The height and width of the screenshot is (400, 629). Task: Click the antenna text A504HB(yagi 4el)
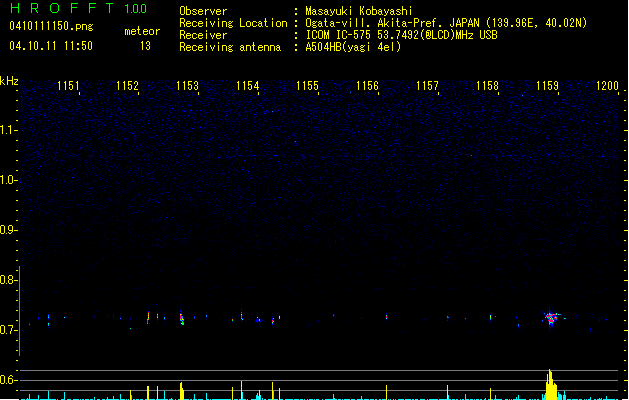tap(353, 47)
